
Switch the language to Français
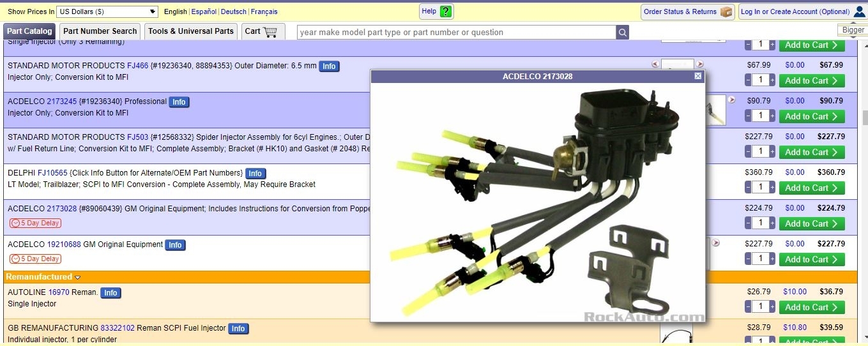coord(264,11)
